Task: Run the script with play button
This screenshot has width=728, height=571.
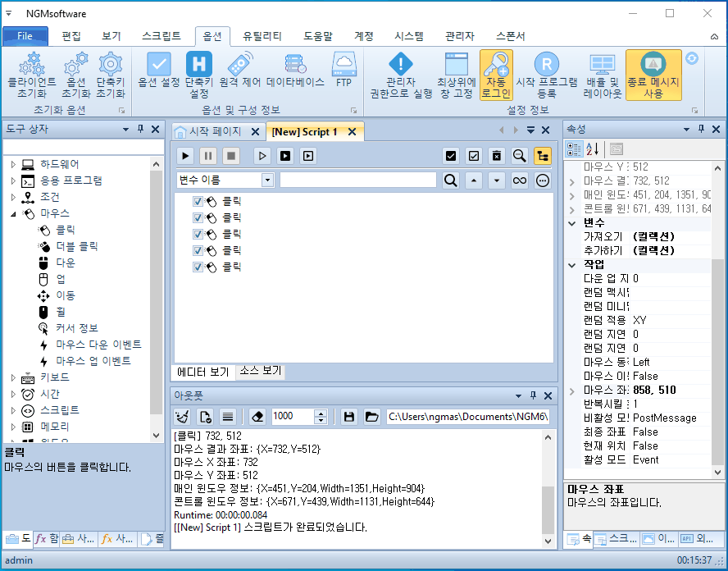Action: [185, 156]
